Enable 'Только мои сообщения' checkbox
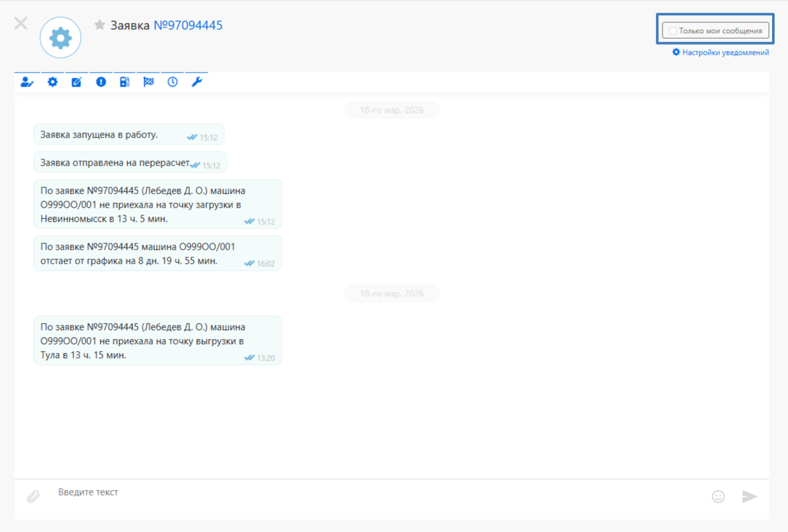This screenshot has width=788, height=532. coord(673,31)
